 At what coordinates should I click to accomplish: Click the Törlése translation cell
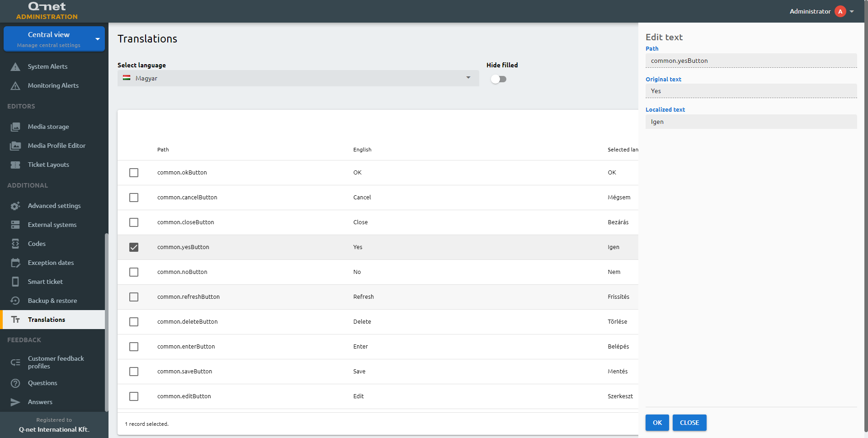[x=618, y=322]
